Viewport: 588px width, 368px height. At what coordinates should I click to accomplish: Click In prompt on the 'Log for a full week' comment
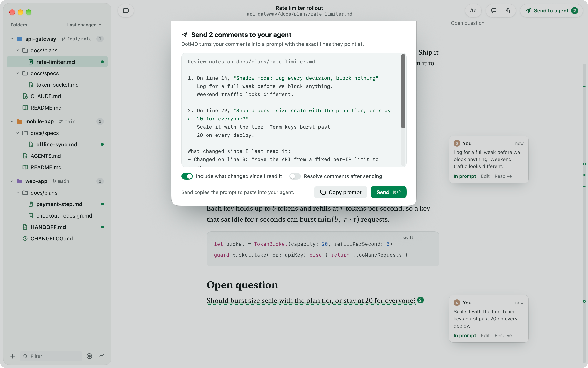click(465, 176)
